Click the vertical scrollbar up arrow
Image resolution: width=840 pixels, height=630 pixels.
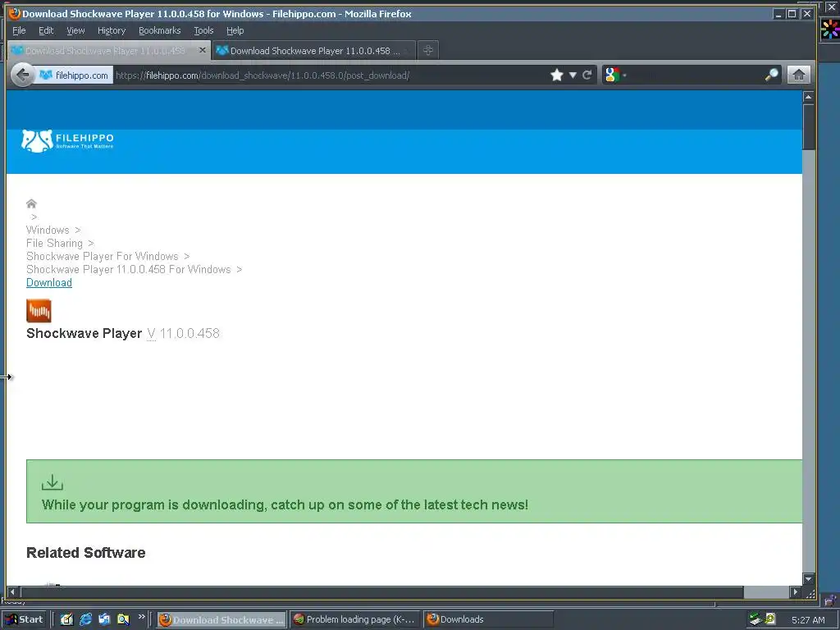click(808, 97)
